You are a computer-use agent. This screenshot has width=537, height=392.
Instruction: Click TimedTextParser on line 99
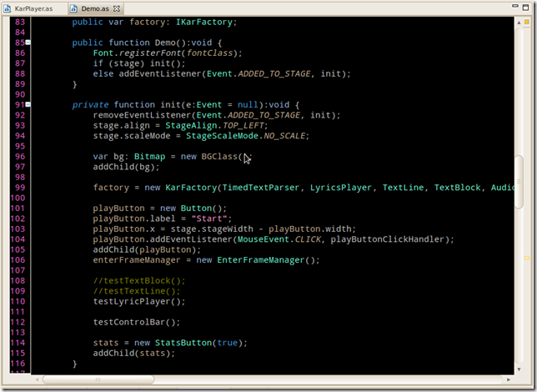tap(261, 188)
